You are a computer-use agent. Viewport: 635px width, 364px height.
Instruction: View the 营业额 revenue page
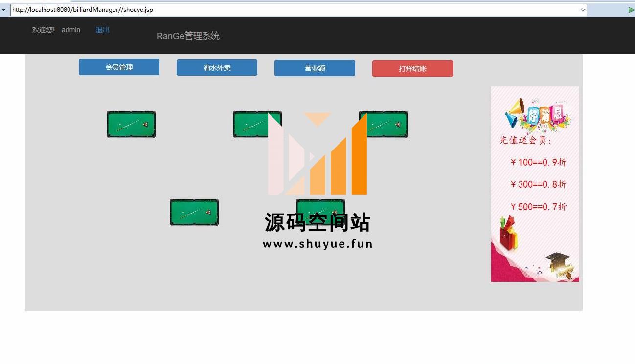click(315, 68)
